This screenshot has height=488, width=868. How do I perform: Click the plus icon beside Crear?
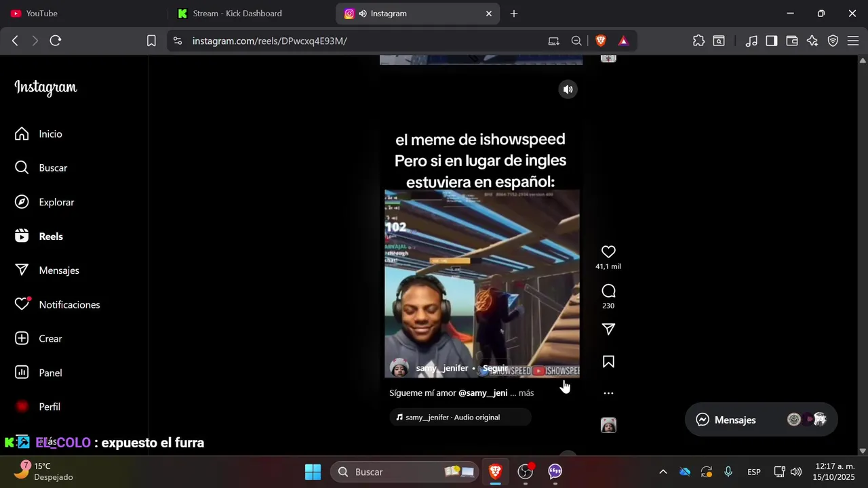tap(22, 338)
